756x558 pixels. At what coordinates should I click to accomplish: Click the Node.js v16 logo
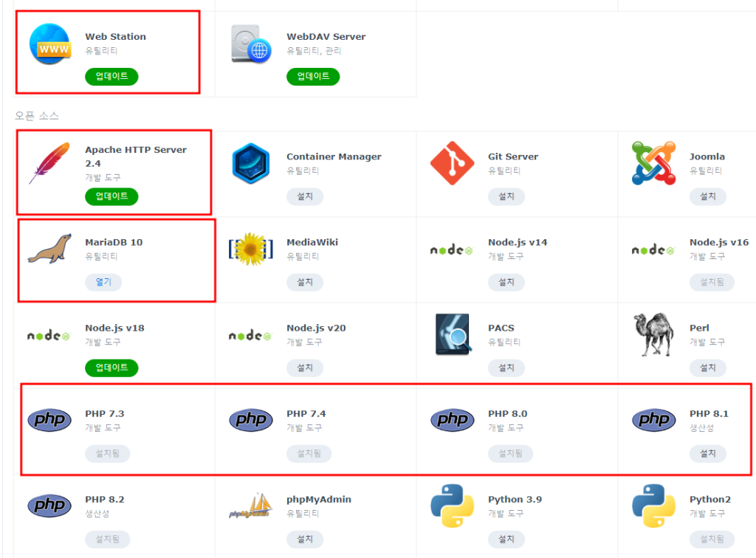pyautogui.click(x=653, y=250)
